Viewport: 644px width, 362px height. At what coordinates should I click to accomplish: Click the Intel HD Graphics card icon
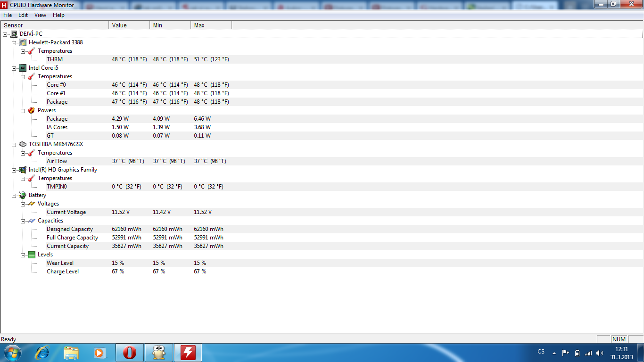click(23, 170)
